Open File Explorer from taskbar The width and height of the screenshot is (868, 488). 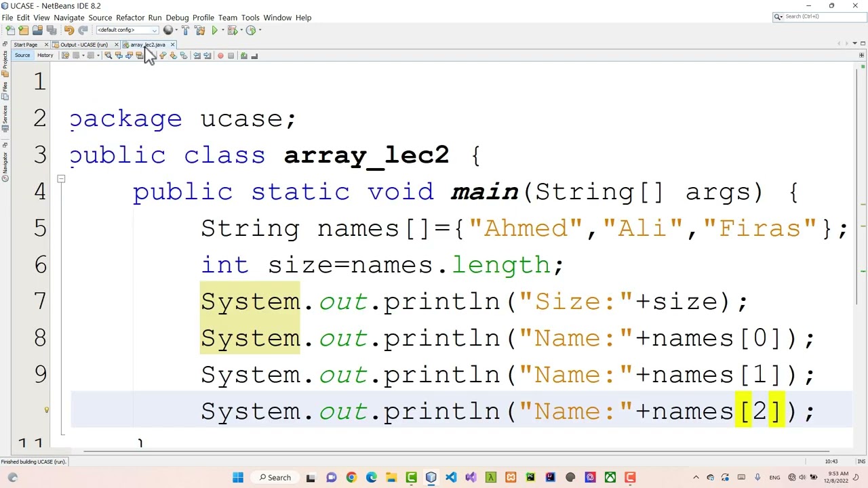point(391,477)
